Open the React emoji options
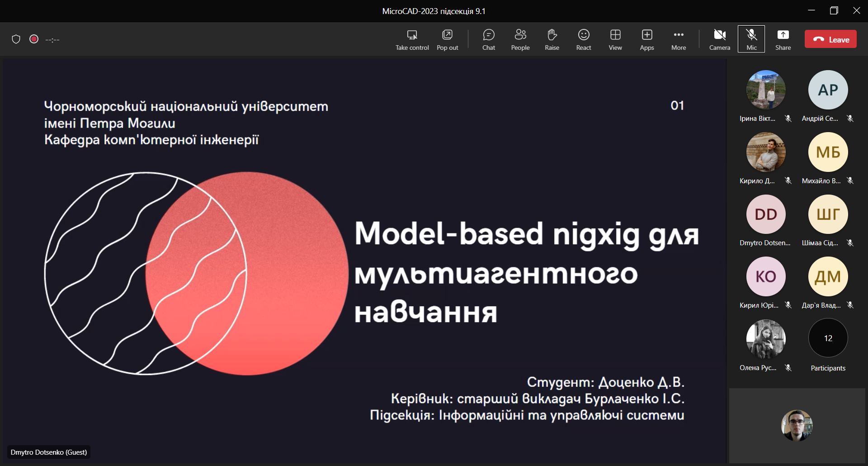Image resolution: width=868 pixels, height=466 pixels. (x=583, y=39)
